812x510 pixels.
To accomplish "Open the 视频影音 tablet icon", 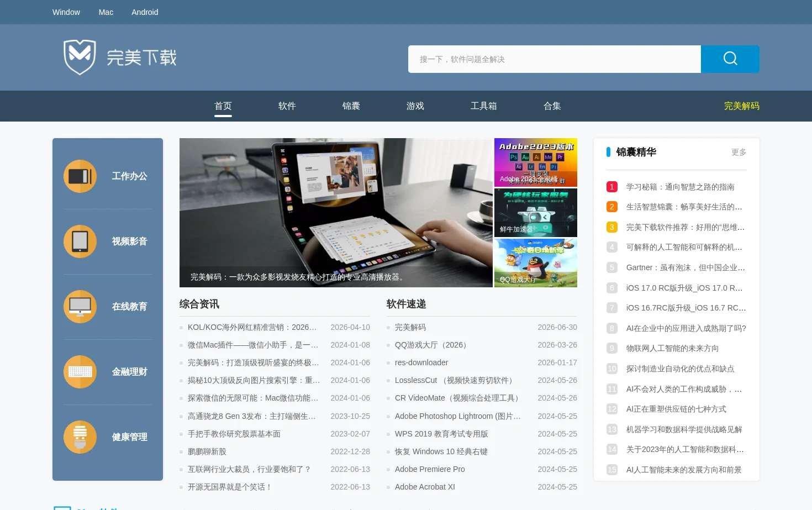I will click(80, 241).
